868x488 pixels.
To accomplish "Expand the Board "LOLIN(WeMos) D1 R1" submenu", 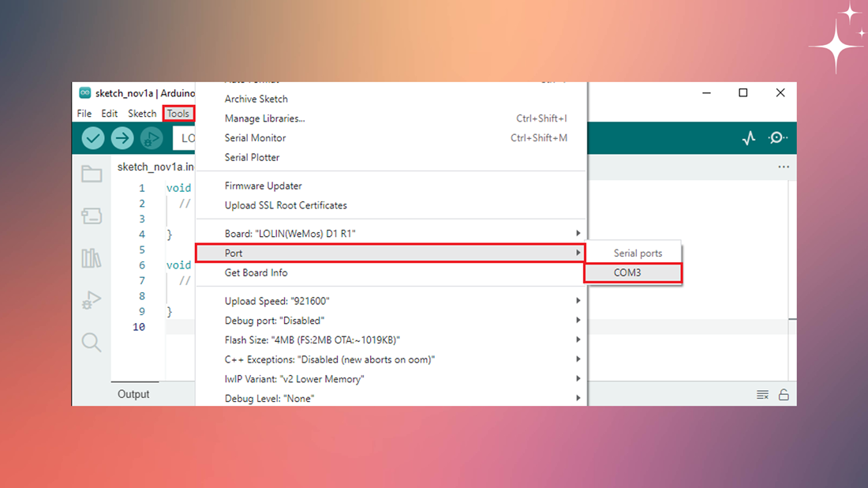I will click(391, 234).
